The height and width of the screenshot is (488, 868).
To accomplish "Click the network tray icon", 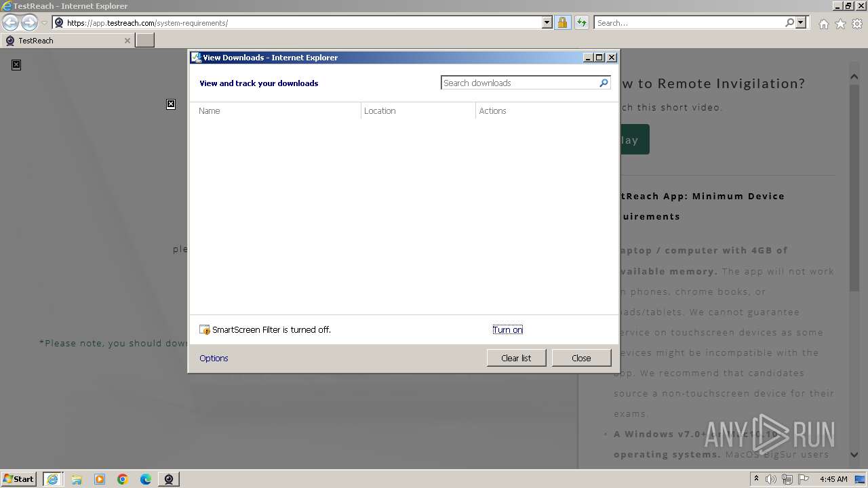I will (787, 479).
